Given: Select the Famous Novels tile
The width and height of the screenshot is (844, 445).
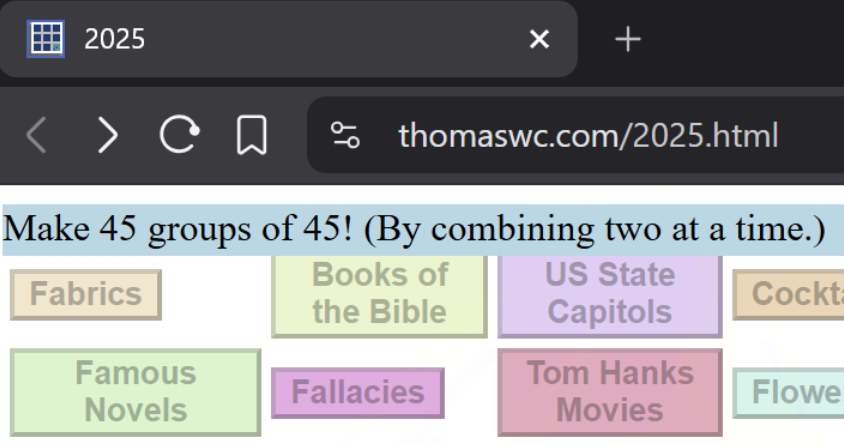Looking at the screenshot, I should coord(135,392).
